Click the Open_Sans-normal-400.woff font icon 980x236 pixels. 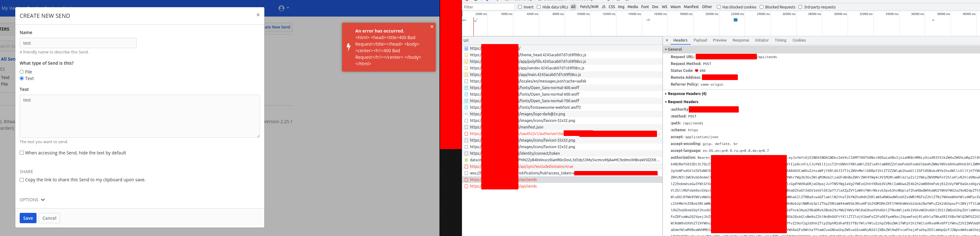pos(466,88)
